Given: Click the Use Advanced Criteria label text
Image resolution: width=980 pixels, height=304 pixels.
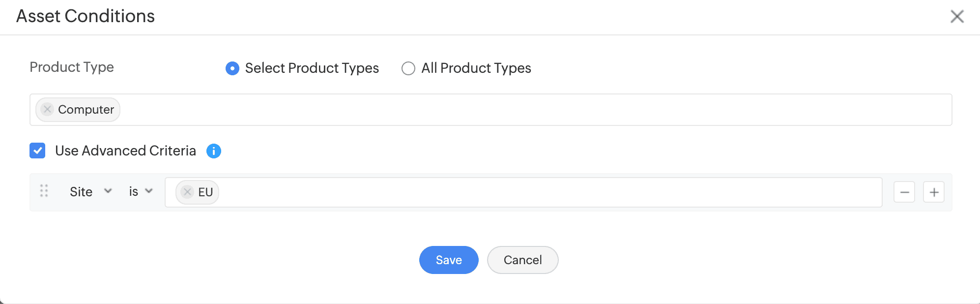Looking at the screenshot, I should 125,151.
